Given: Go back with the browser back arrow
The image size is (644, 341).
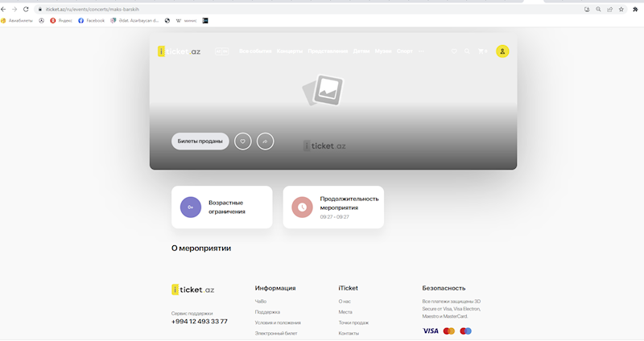Looking at the screenshot, I should 3,9.
